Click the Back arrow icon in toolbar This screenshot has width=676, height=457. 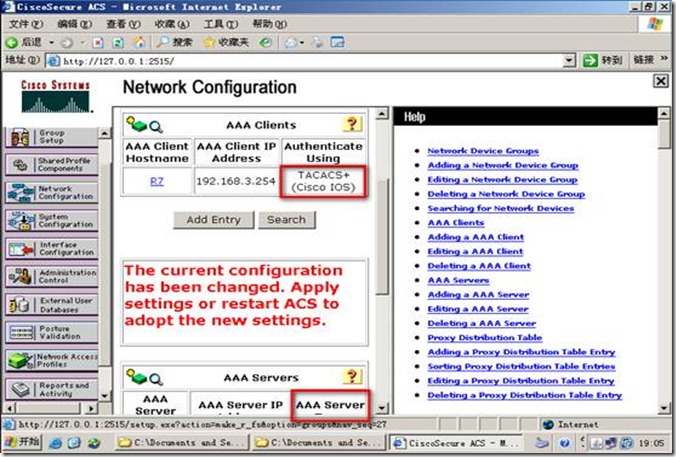[12, 42]
